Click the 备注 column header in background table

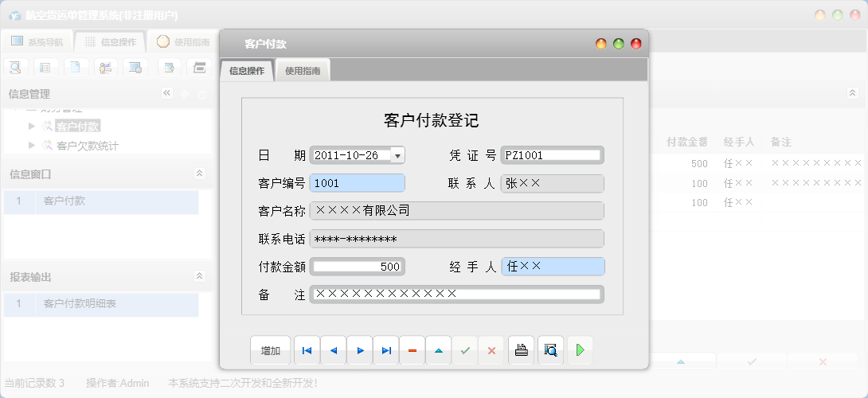pyautogui.click(x=781, y=142)
